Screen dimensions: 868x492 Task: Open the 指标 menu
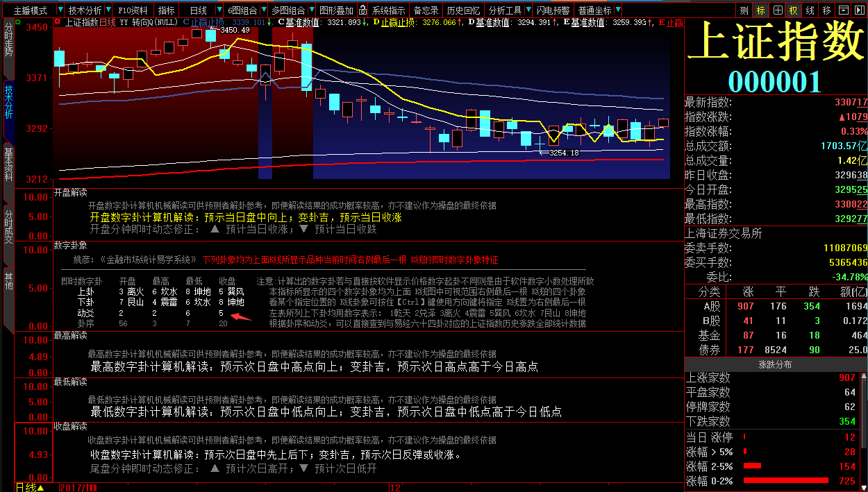click(167, 10)
